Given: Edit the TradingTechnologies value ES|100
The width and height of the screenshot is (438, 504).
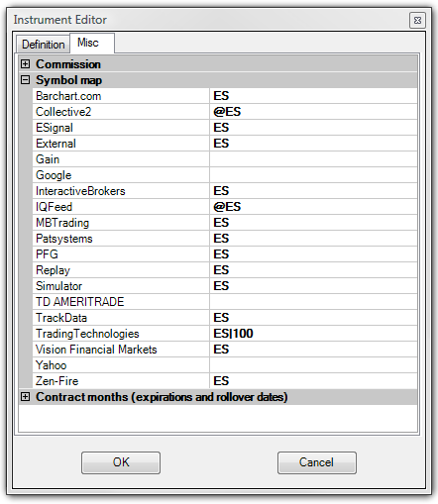Looking at the screenshot, I should (x=313, y=334).
